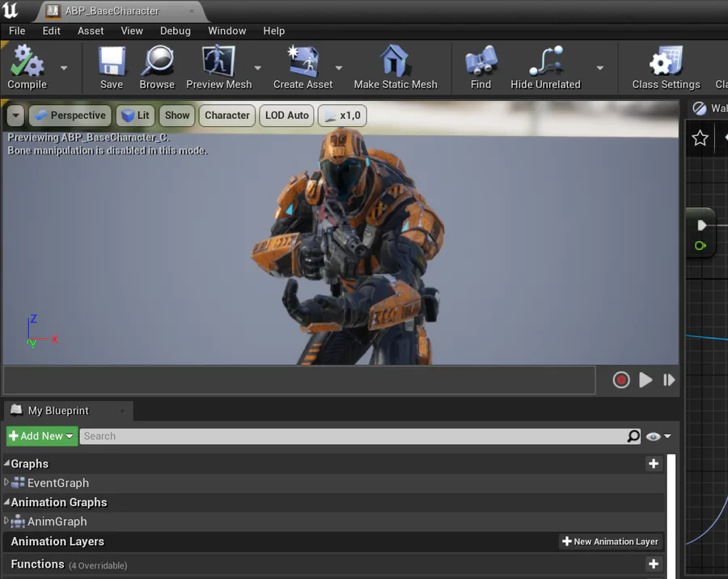Open Preview Mesh dropdown arrow

(x=258, y=68)
